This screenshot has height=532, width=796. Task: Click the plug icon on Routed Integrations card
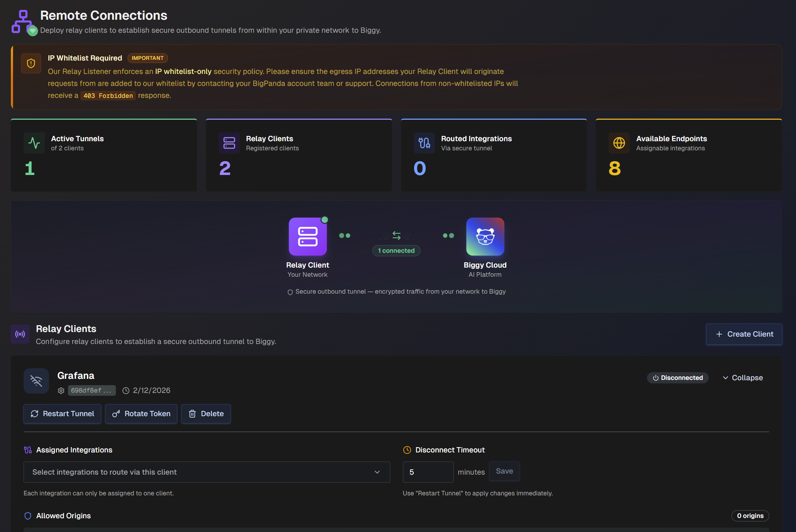tap(424, 143)
